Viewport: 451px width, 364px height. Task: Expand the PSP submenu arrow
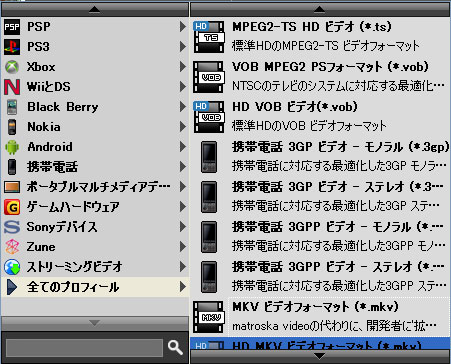click(183, 27)
